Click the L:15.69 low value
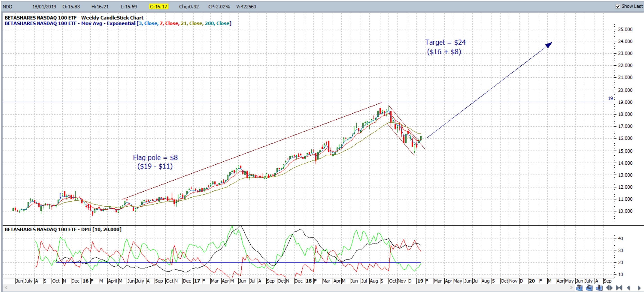 tap(129, 7)
